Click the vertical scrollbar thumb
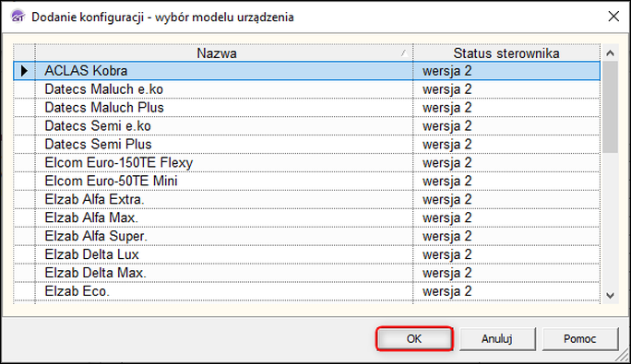The width and height of the screenshot is (631, 364). [x=610, y=107]
